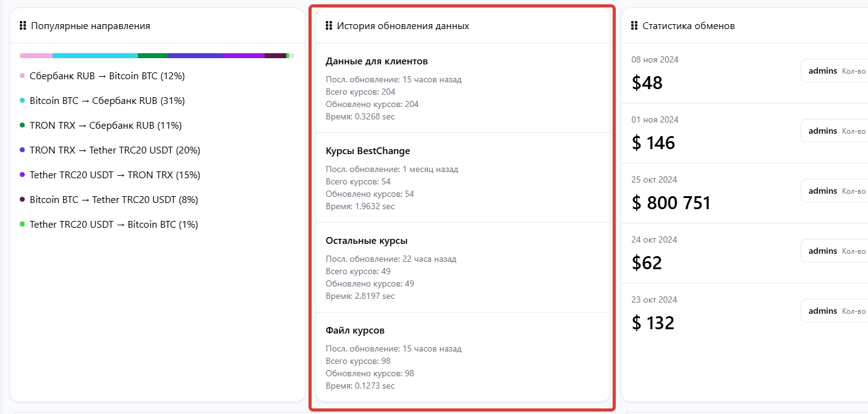The height and width of the screenshot is (414, 868).
Task: Click the $ 800 751 exchange amount
Action: (x=671, y=202)
